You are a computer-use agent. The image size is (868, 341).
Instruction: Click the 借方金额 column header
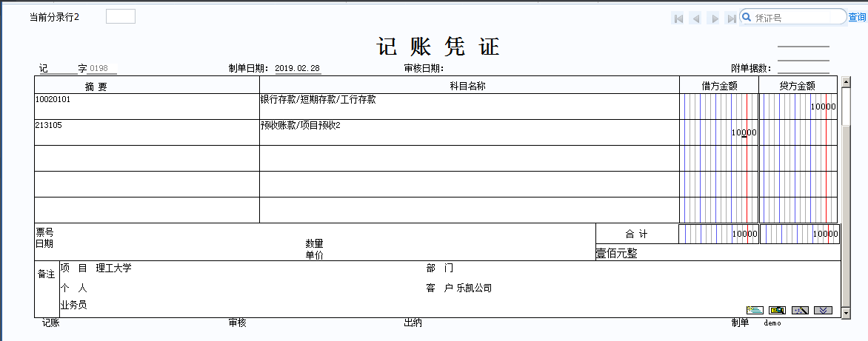pos(719,85)
